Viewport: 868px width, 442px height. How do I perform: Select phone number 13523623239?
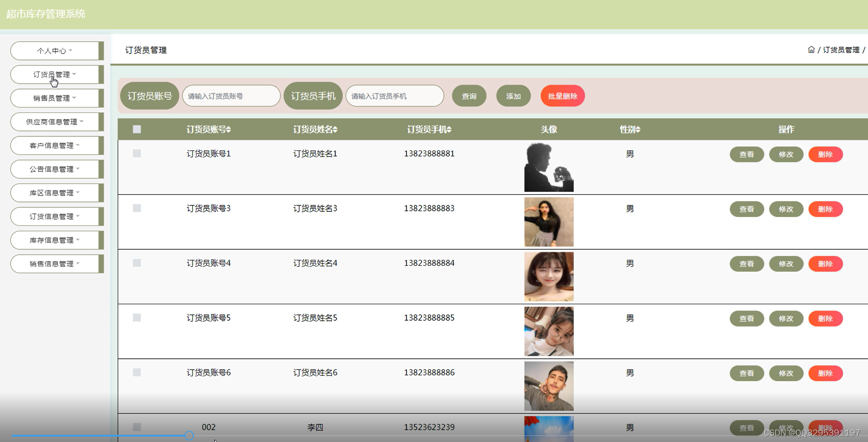pyautogui.click(x=429, y=427)
